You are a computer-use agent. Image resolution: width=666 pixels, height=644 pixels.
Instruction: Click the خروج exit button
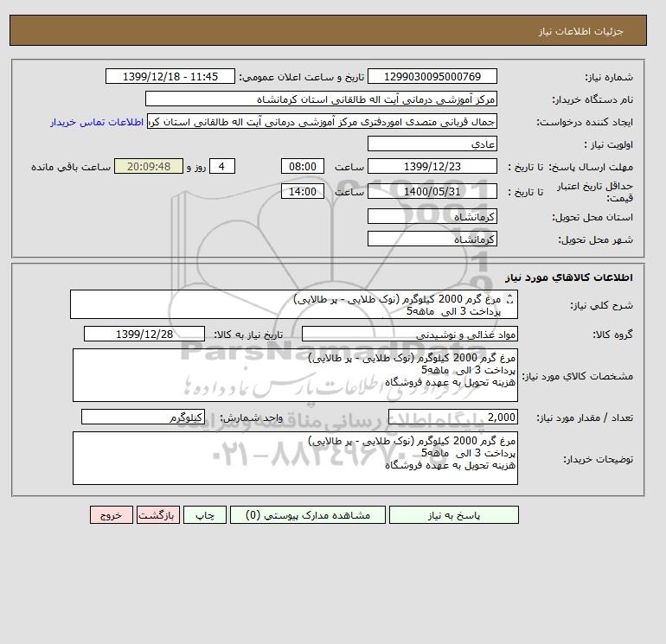point(112,515)
